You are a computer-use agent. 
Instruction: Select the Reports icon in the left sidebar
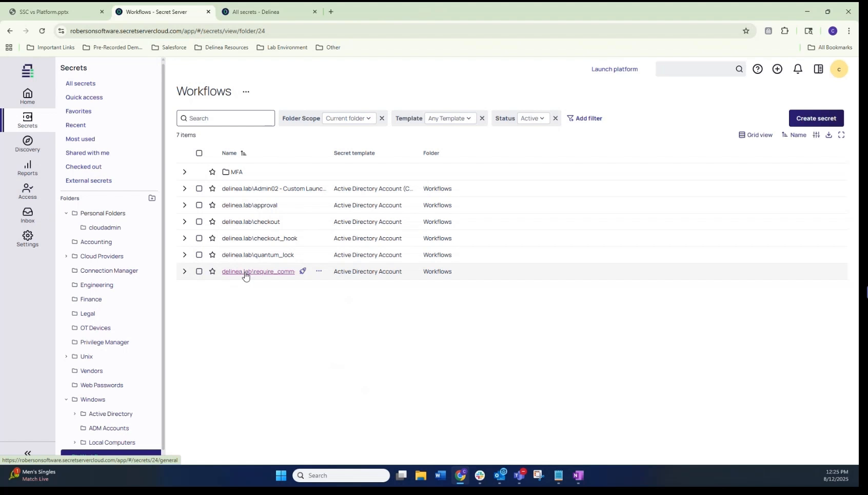[x=27, y=167]
